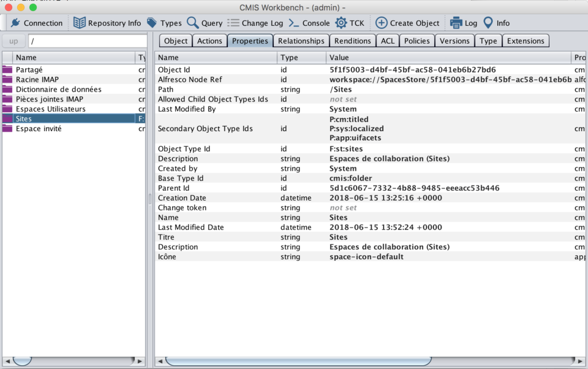This screenshot has height=369, width=588.
Task: Switch to the Type tab
Action: pos(488,41)
